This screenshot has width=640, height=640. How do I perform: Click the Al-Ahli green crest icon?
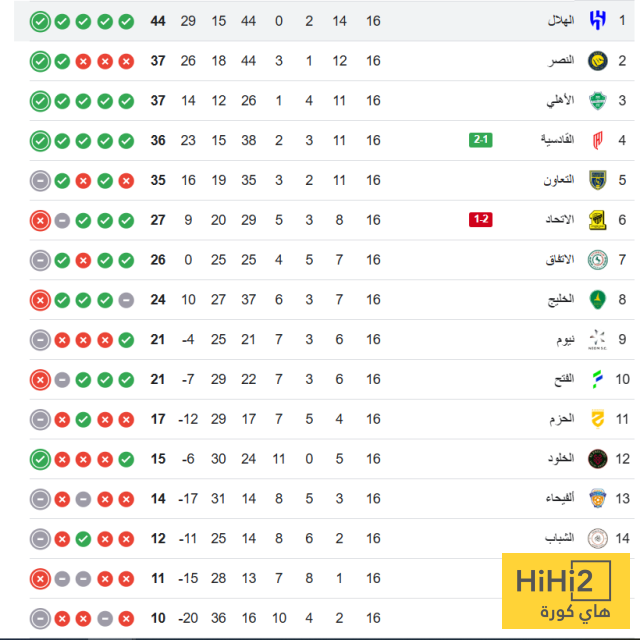tap(597, 100)
